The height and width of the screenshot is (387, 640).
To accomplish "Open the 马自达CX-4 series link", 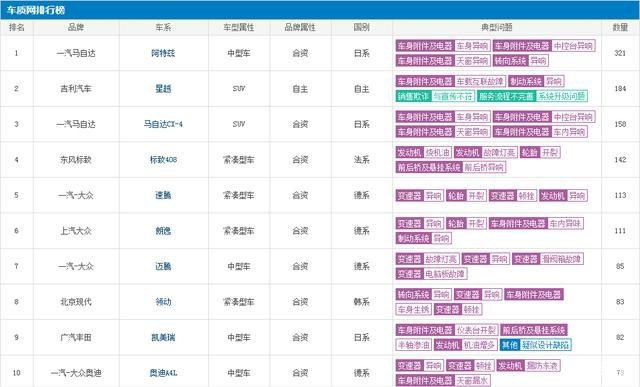I will click(163, 124).
